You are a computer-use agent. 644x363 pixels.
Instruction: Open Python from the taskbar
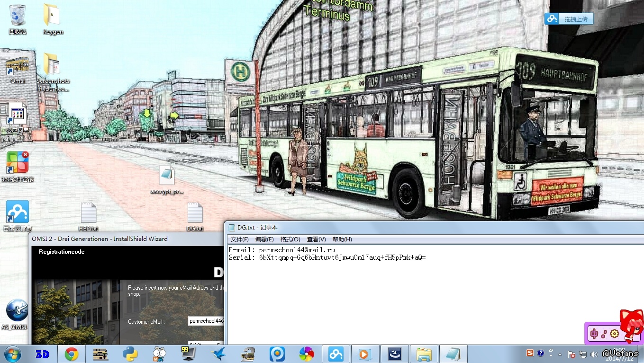click(x=130, y=354)
